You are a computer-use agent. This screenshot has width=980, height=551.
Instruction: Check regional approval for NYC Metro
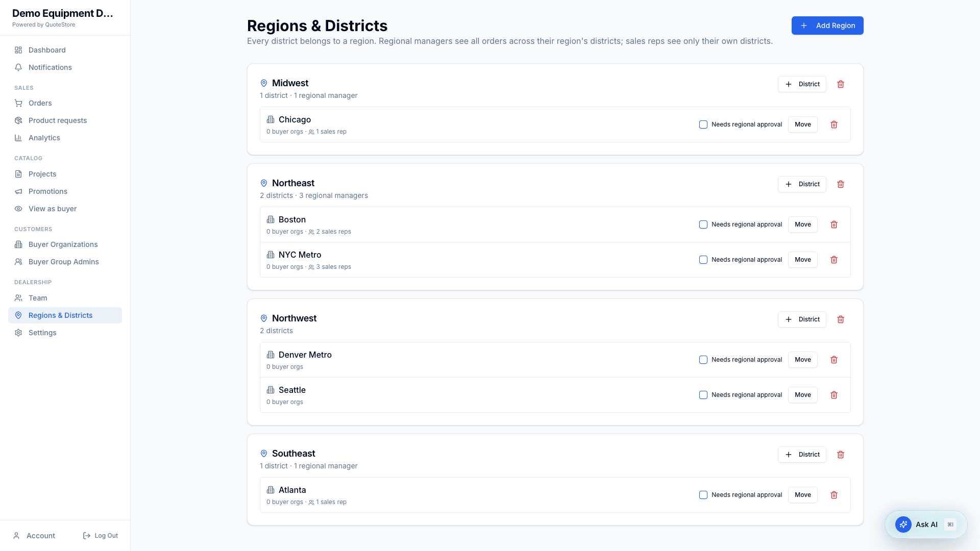[x=703, y=260]
